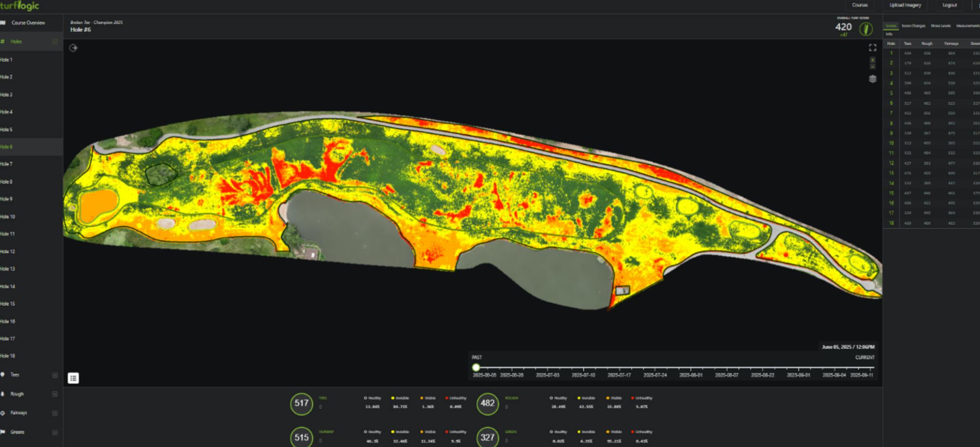Click the map legend list icon

pos(73,378)
